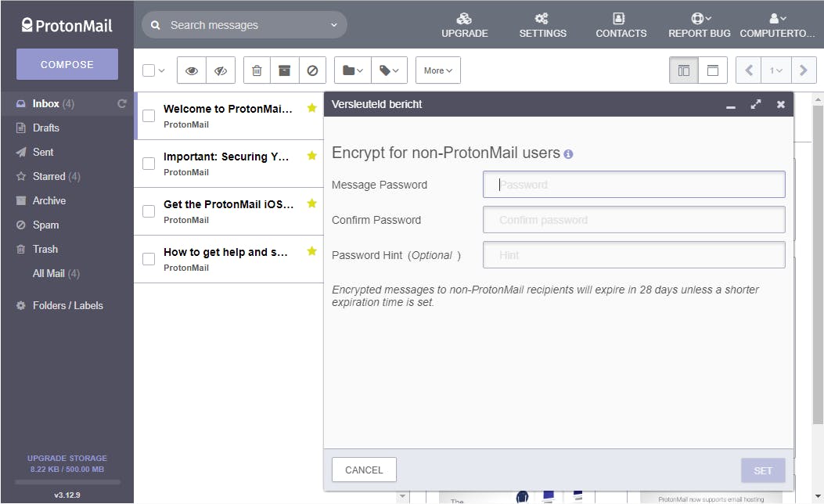Screen dimensions: 824x504
Task: Select the How to get help checkbox
Action: click(149, 259)
